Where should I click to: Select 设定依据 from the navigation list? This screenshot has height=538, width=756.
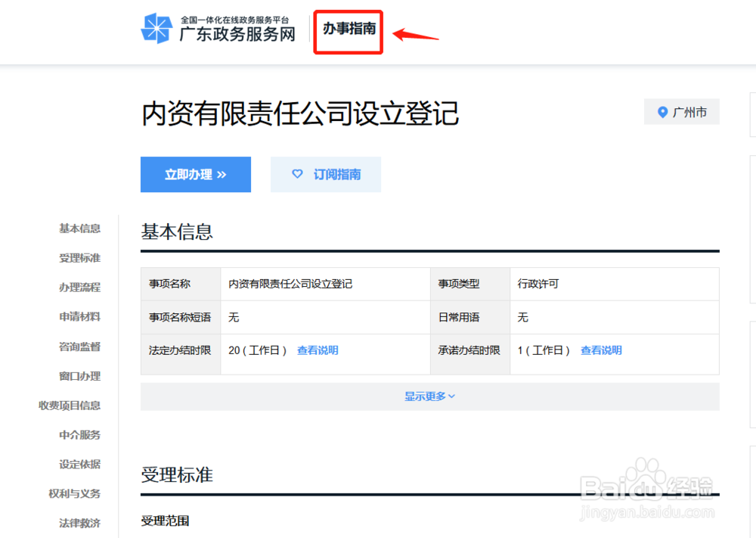(x=79, y=465)
